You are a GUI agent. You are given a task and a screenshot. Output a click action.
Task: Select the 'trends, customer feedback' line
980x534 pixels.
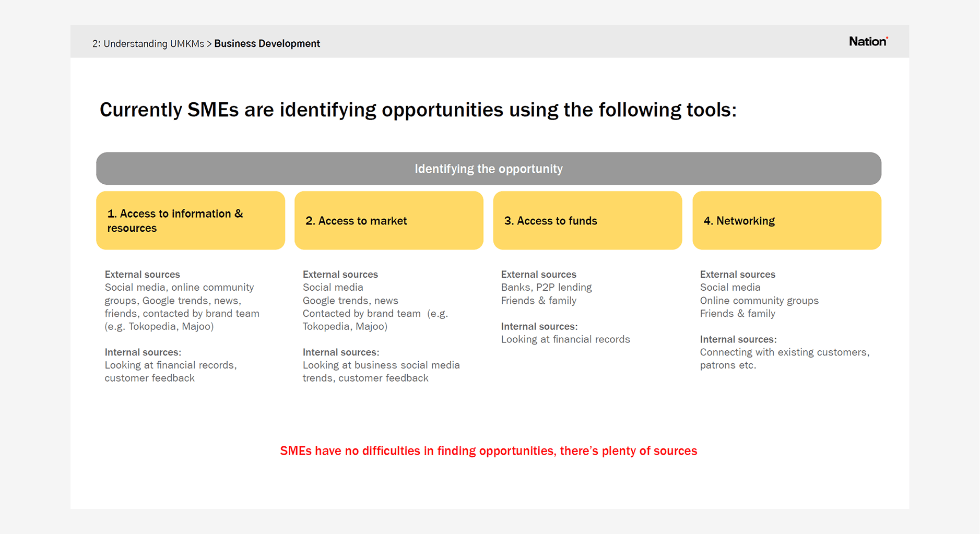365,378
